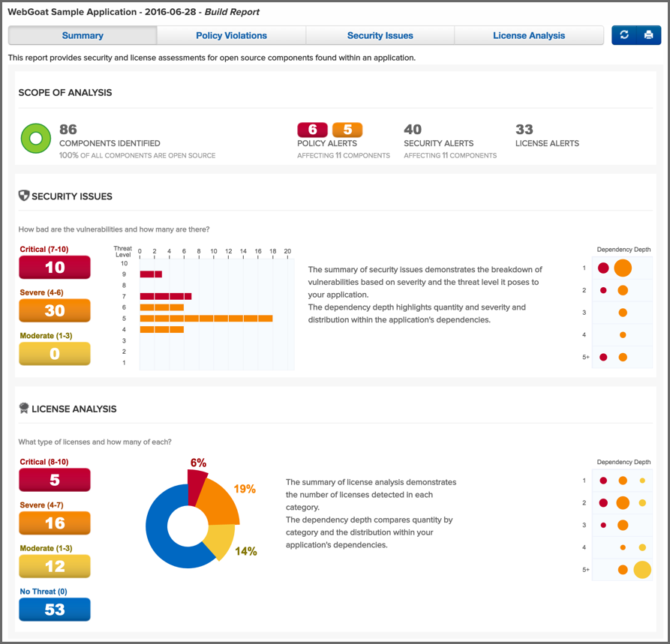This screenshot has height=644, width=670.
Task: Click the red policy alerts badge showing 6
Action: pos(312,130)
